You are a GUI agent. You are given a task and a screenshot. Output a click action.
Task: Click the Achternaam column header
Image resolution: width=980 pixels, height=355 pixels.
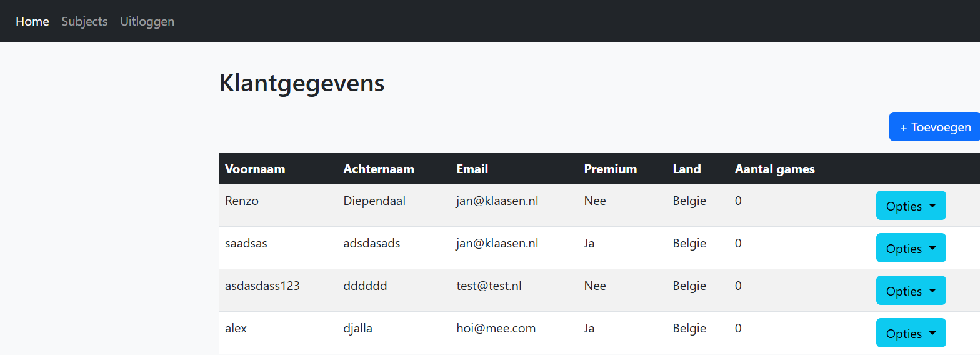(379, 169)
